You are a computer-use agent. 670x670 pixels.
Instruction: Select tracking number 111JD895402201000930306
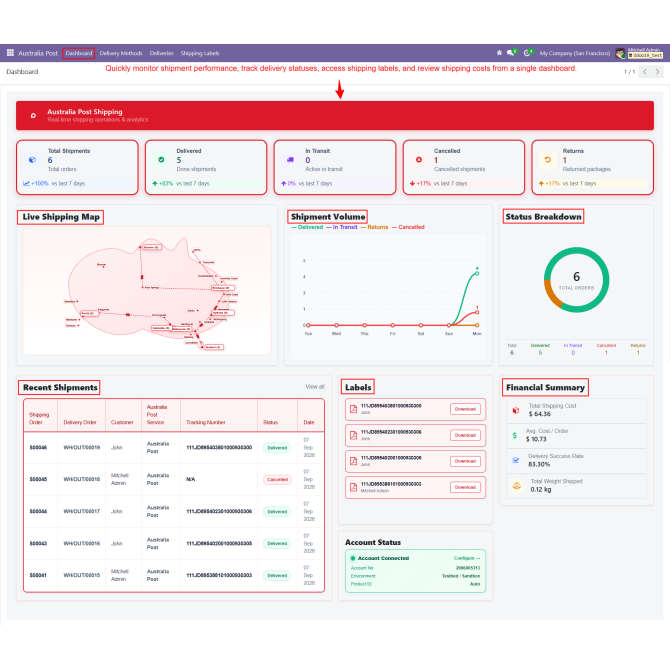point(219,511)
